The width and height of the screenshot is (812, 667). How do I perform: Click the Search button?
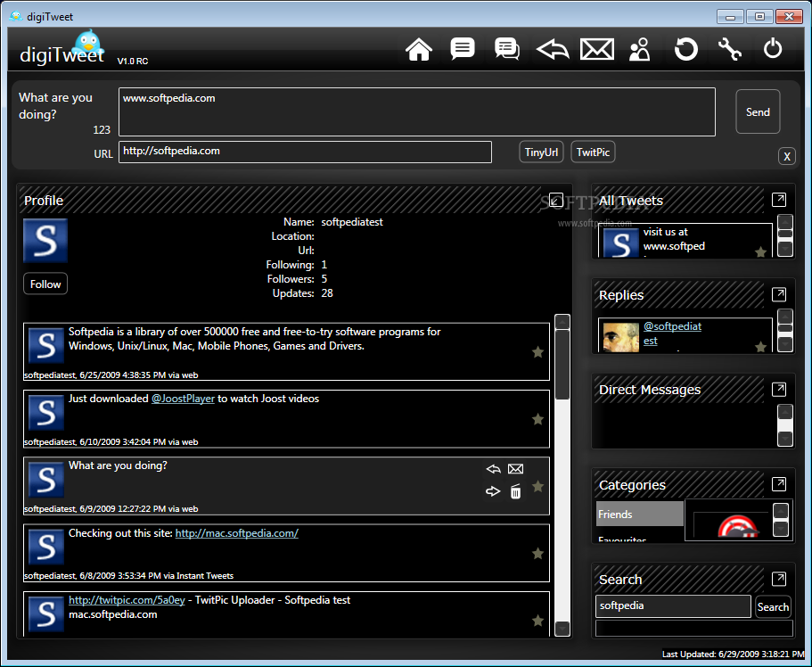773,607
